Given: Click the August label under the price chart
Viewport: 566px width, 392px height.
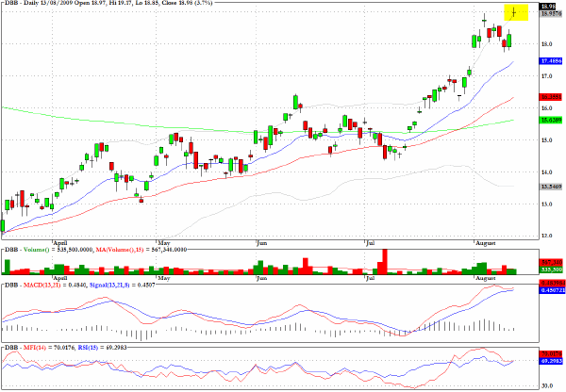Looking at the screenshot, I should coord(486,243).
